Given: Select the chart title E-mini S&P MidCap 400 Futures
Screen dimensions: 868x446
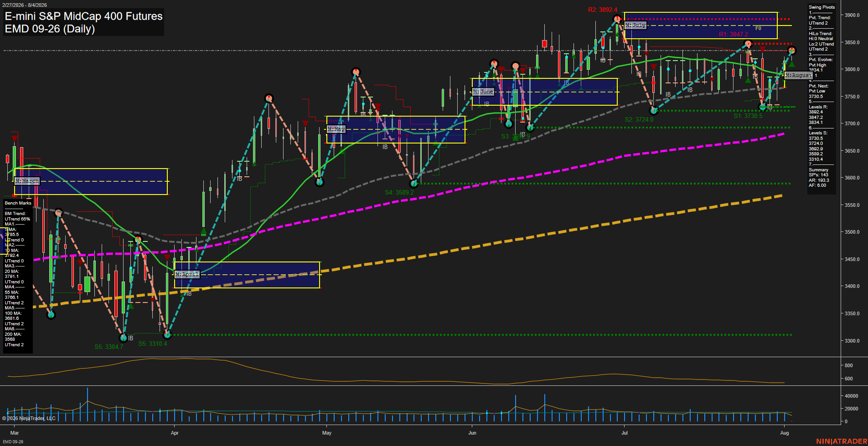Looking at the screenshot, I should pyautogui.click(x=83, y=16).
